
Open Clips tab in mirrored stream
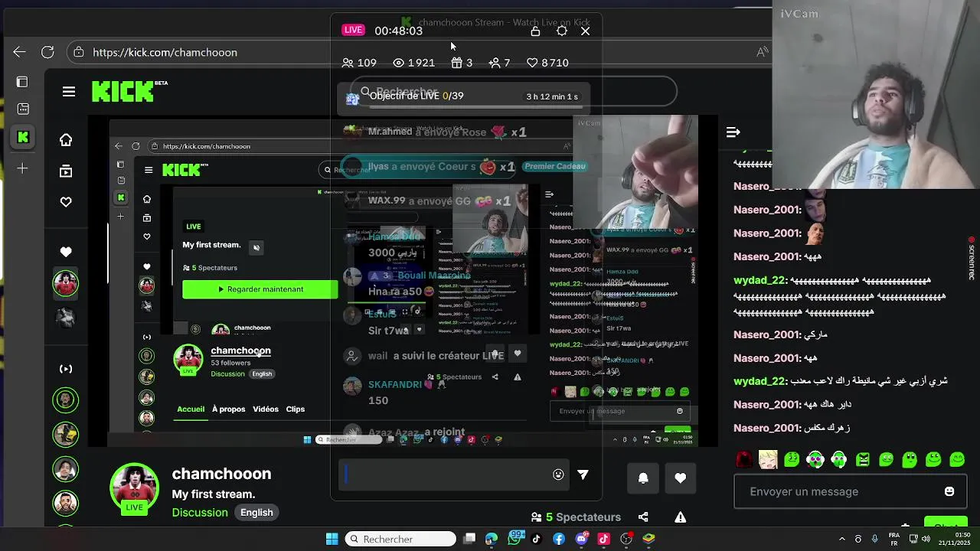pos(295,409)
